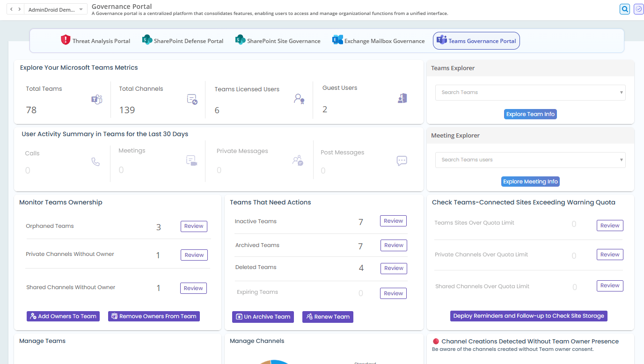Click the search magnifier icon at top right
The width and height of the screenshot is (644, 364).
[624, 9]
